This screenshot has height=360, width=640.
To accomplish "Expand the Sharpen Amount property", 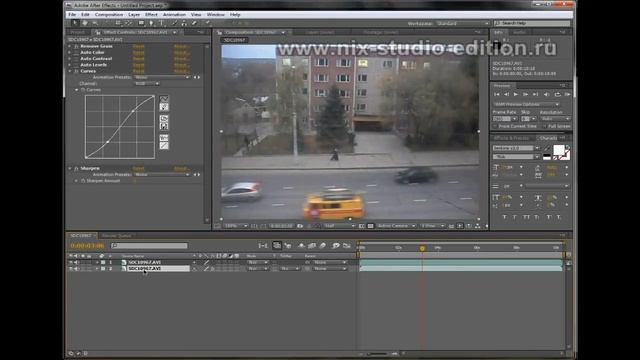I will pyautogui.click(x=76, y=180).
